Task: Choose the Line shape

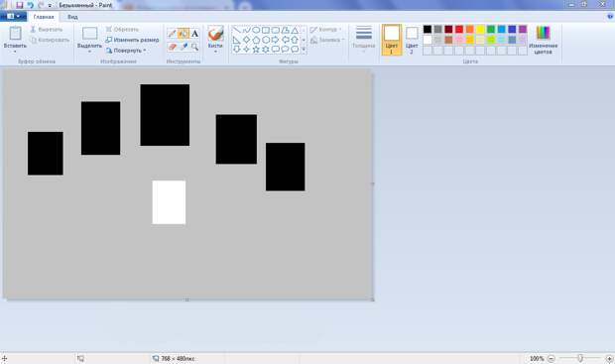Action: [x=236, y=30]
